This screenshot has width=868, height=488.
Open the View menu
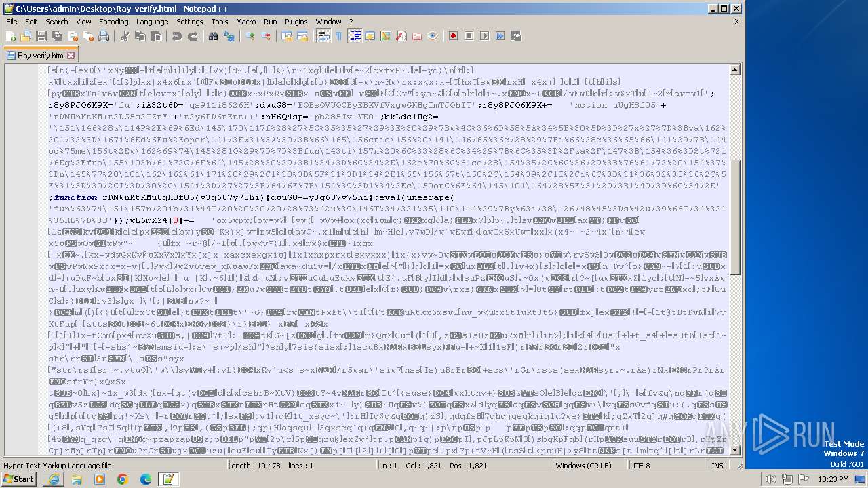[83, 22]
